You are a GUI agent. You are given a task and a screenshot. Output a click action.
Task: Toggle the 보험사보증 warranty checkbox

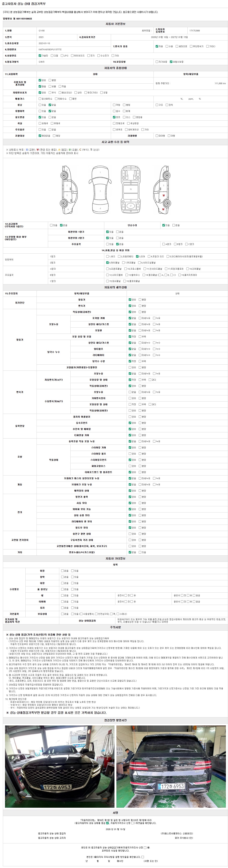(x=171, y=62)
